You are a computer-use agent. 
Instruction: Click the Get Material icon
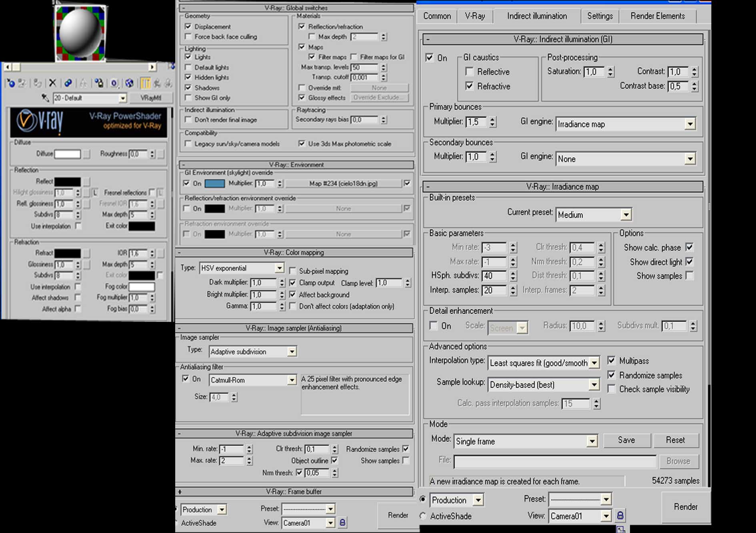click(10, 83)
